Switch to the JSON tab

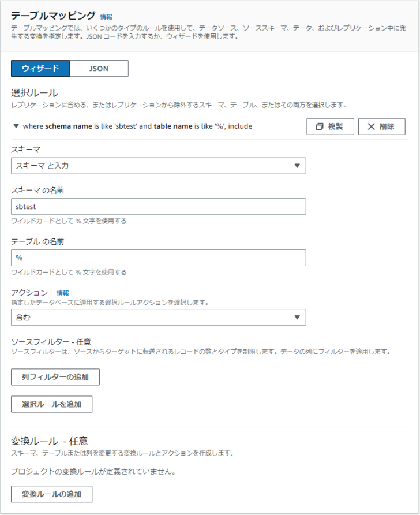(x=99, y=68)
